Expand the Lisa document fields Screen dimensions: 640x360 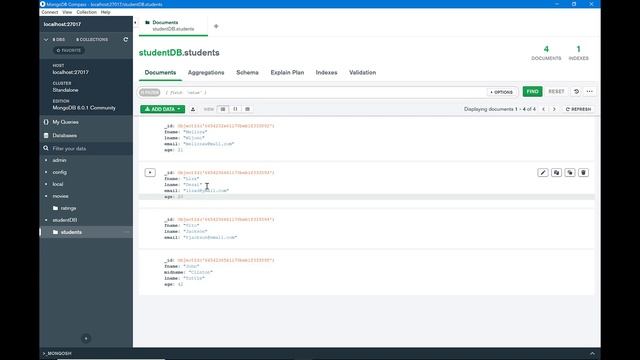pyautogui.click(x=150, y=173)
